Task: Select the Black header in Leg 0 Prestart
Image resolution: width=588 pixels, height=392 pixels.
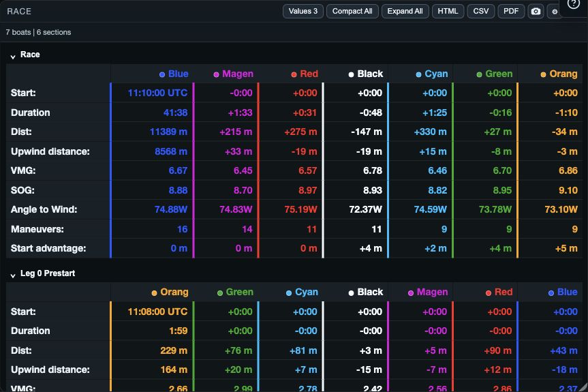Action: 366,292
